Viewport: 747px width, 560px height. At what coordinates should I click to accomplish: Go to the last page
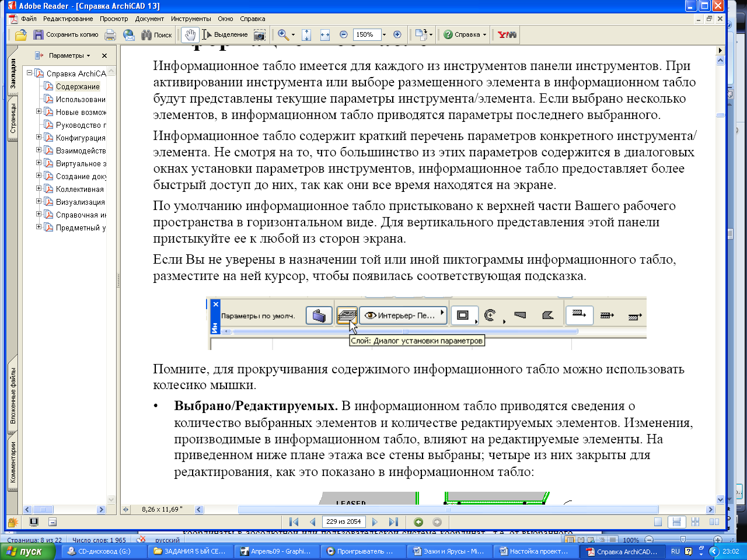pyautogui.click(x=393, y=521)
